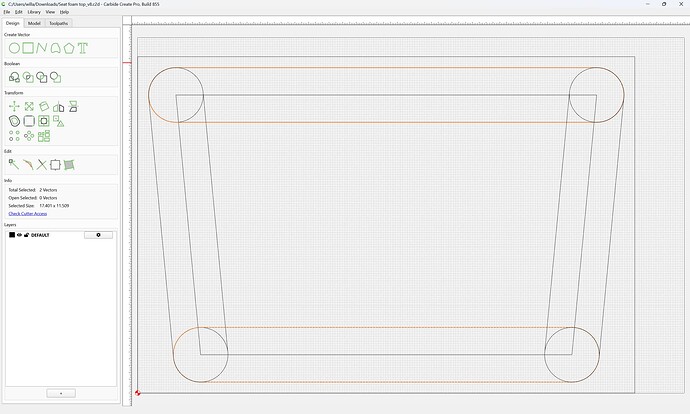690x414 pixels.
Task: Add a new layer with bottom button
Action: tap(61, 393)
